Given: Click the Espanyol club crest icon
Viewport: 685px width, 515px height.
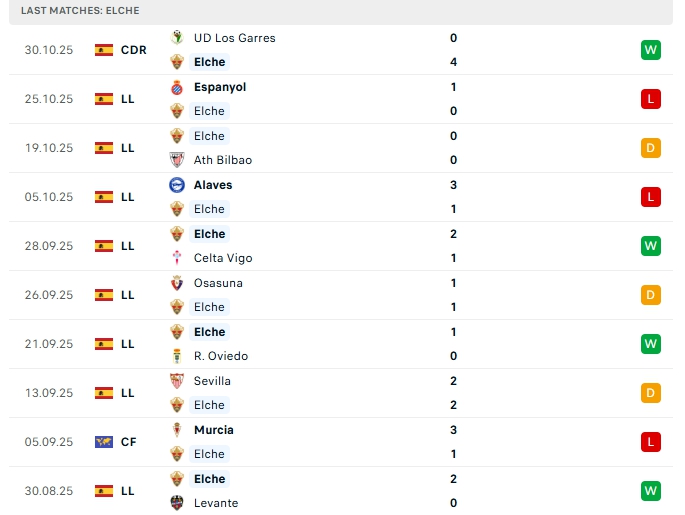Looking at the screenshot, I should pyautogui.click(x=177, y=87).
